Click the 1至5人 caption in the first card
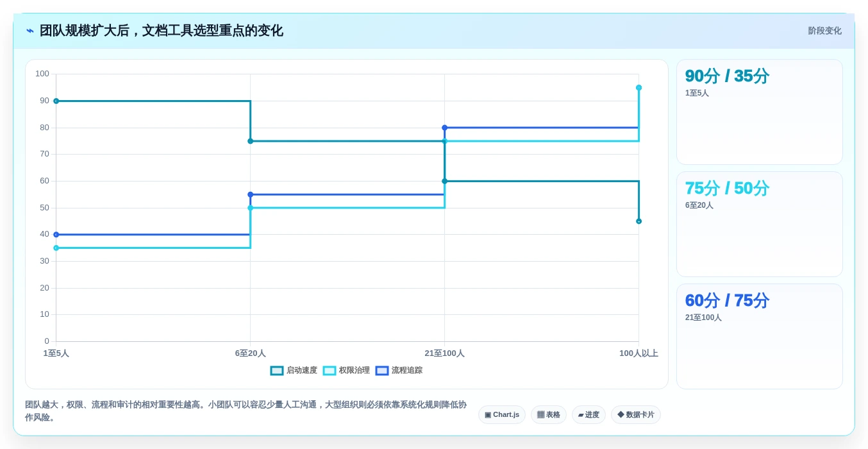 (x=697, y=93)
